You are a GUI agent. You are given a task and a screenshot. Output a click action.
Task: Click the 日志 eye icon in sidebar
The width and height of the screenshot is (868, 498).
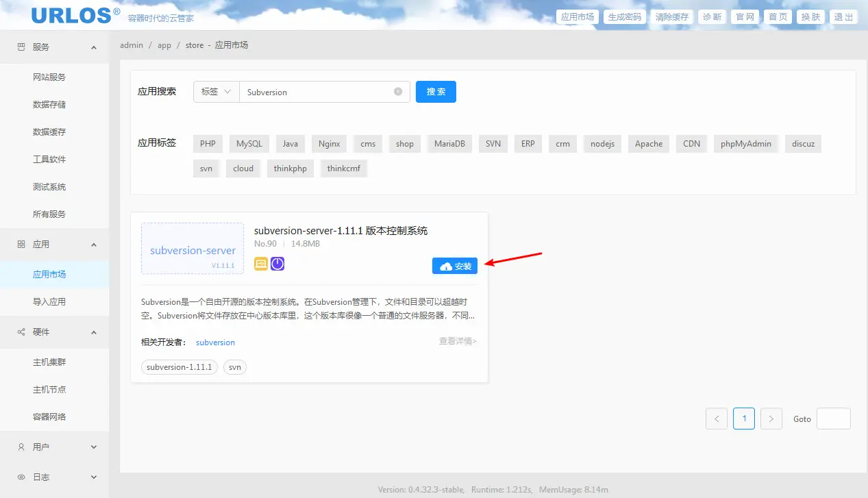point(21,477)
